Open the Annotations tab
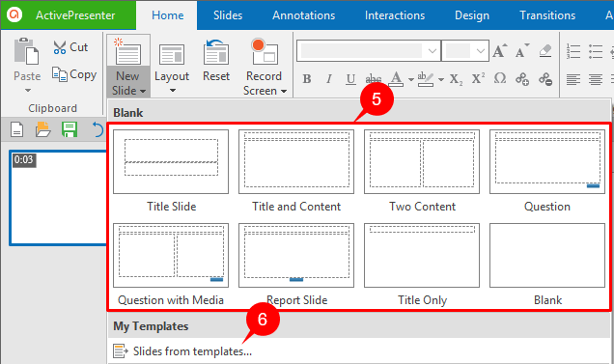This screenshot has width=614, height=364. point(303,15)
